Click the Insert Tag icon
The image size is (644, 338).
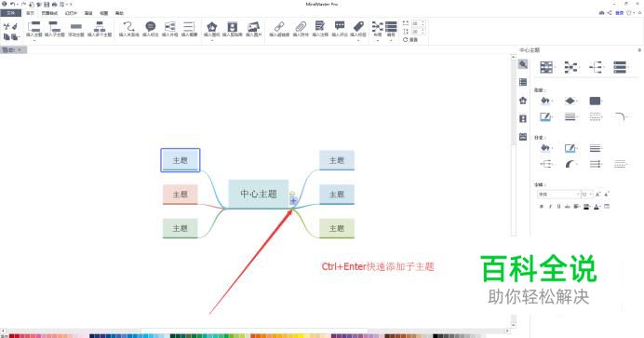coord(358,26)
